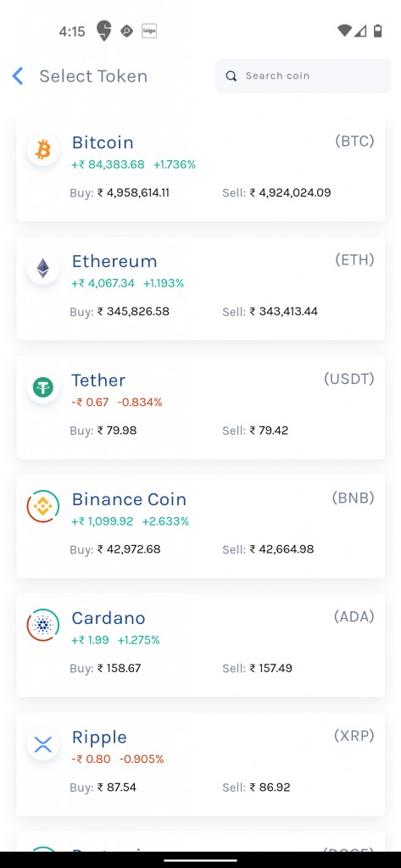401x868 pixels.
Task: Select the Cardano token name
Action: coord(109,618)
